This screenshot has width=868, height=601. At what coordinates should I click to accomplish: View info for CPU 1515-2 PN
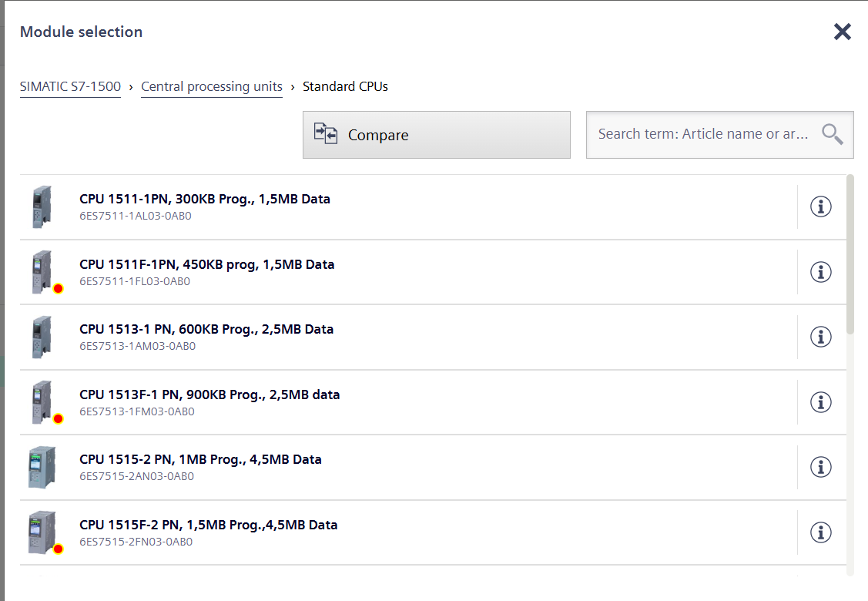click(x=821, y=467)
